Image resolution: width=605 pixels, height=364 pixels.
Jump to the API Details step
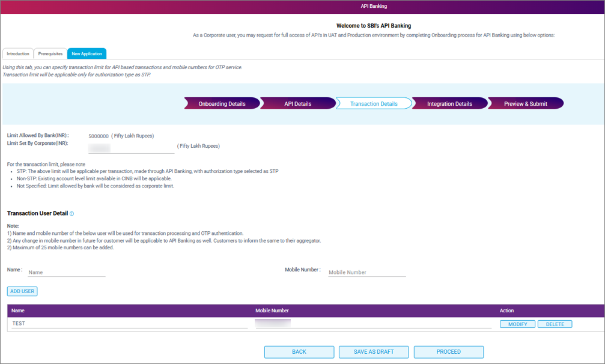coord(297,104)
